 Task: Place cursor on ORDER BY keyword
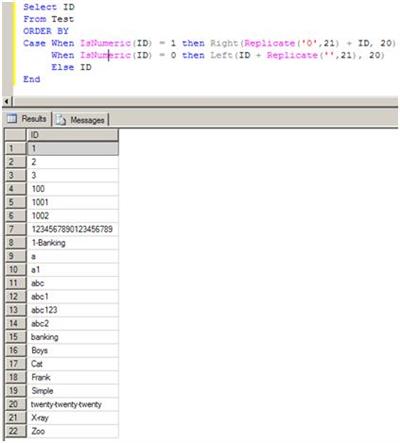click(46, 31)
